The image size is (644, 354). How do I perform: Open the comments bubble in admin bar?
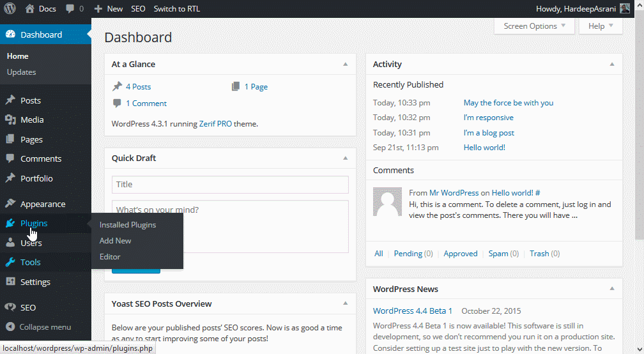pyautogui.click(x=72, y=9)
